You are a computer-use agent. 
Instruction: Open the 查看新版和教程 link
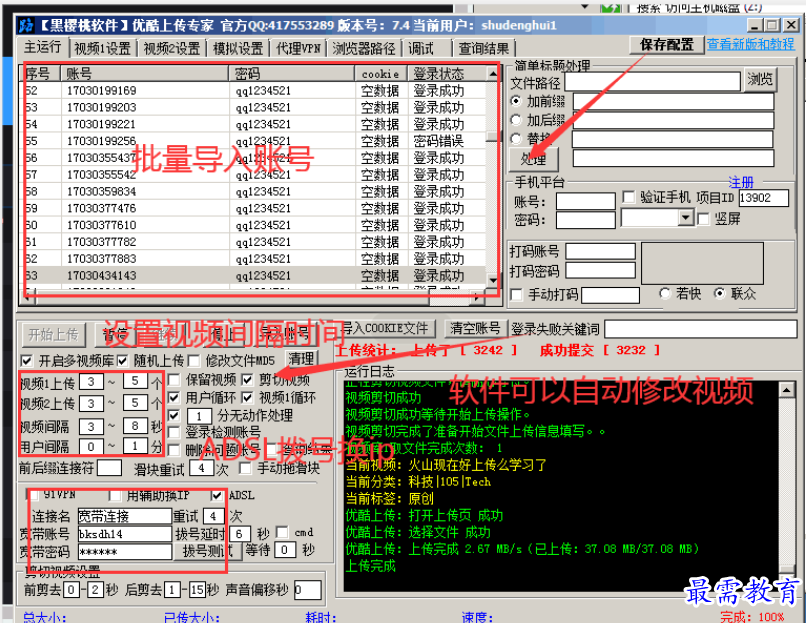point(750,44)
